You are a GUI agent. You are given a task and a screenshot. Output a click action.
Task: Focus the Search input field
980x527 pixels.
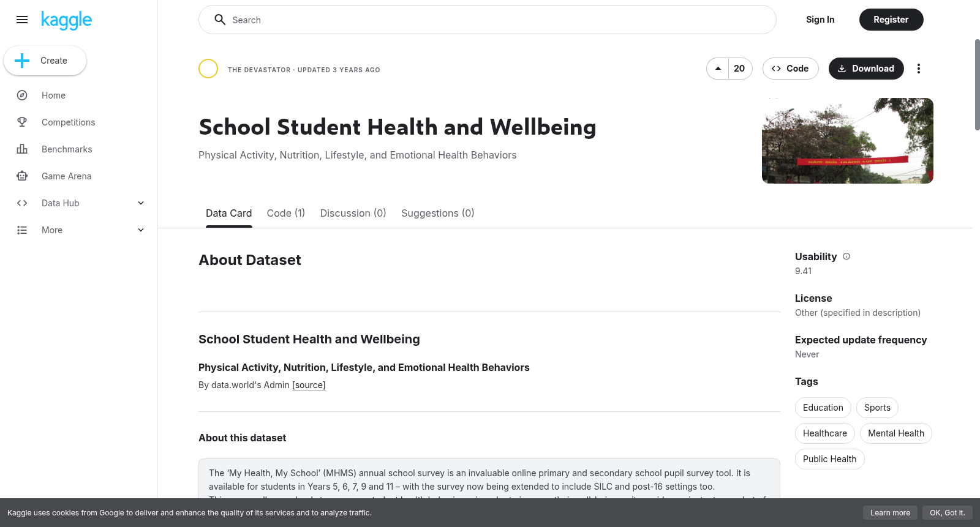[x=488, y=20]
